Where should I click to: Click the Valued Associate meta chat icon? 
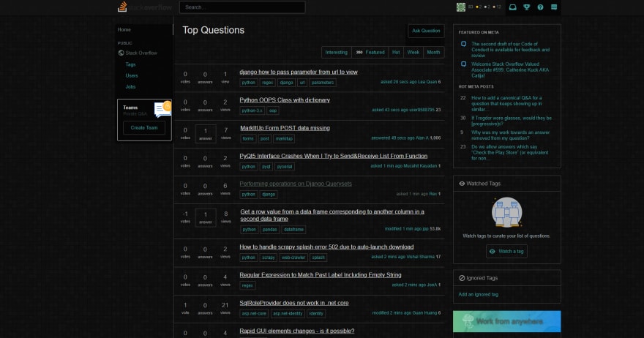[x=464, y=64]
